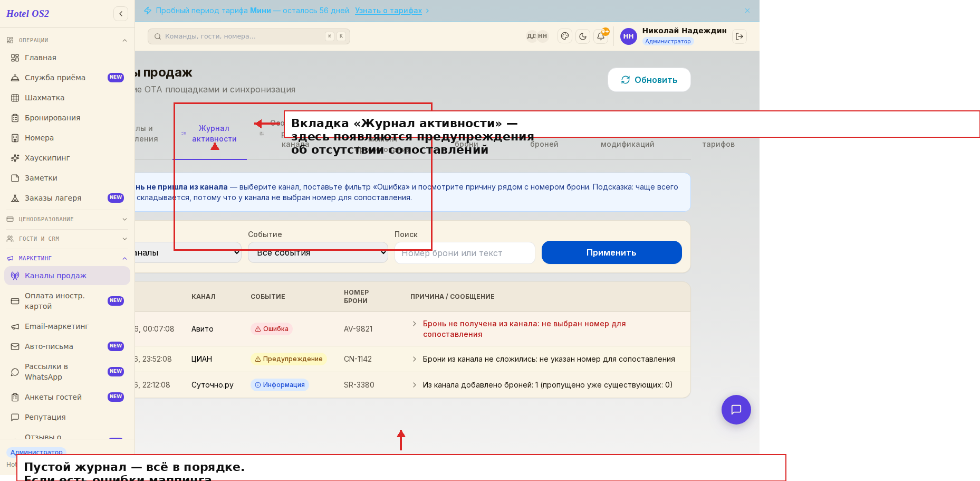Open Заметки in sidebar

pyautogui.click(x=67, y=178)
